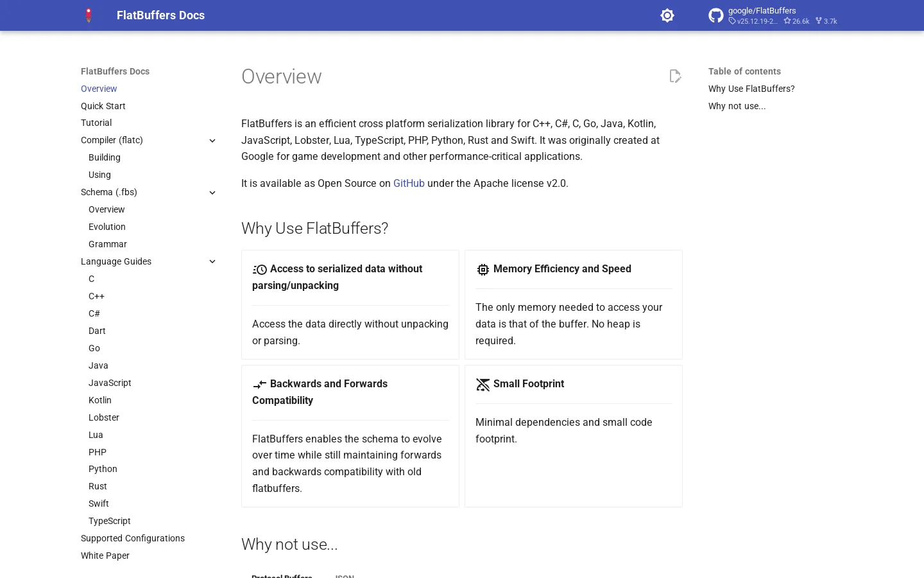Open the Dart language guide
The height and width of the screenshot is (578, 924).
click(x=97, y=331)
